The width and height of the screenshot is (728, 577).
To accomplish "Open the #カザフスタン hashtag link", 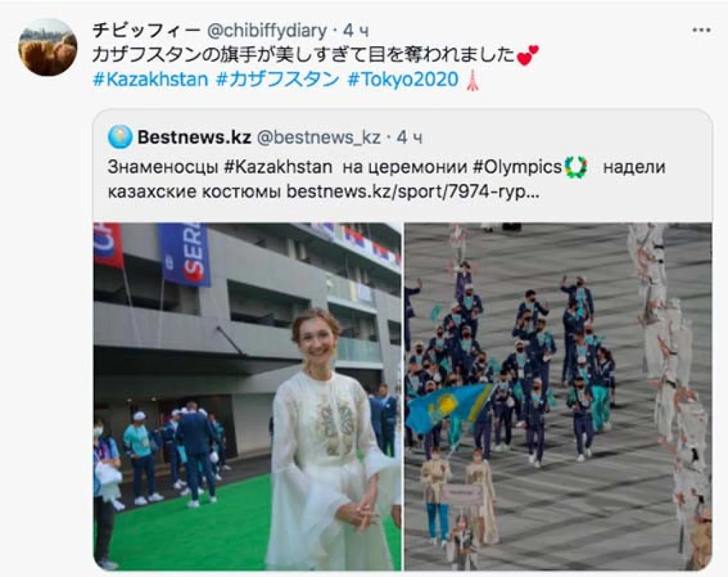I will (278, 79).
